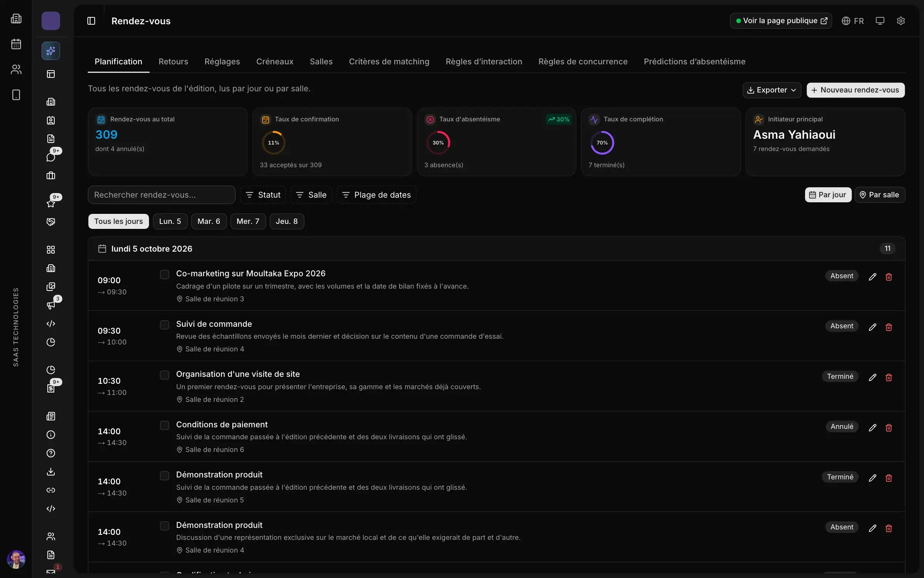Filter by Mar. 6 day chip

209,222
